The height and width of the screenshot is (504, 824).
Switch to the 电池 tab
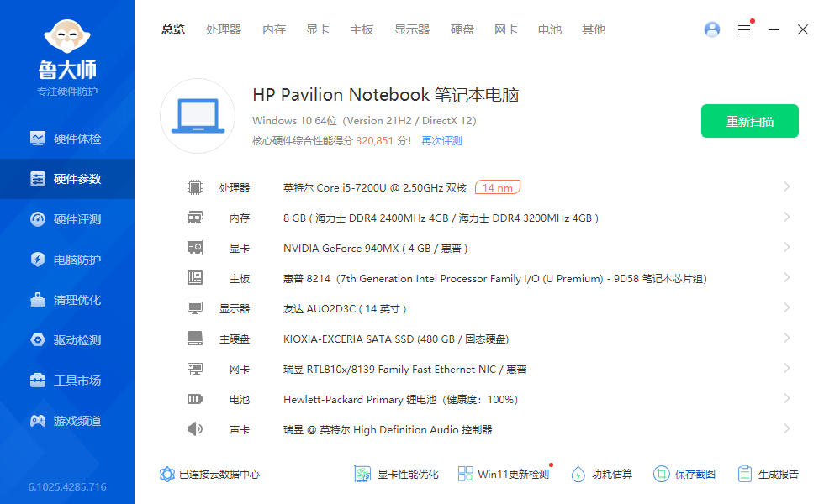click(x=550, y=29)
